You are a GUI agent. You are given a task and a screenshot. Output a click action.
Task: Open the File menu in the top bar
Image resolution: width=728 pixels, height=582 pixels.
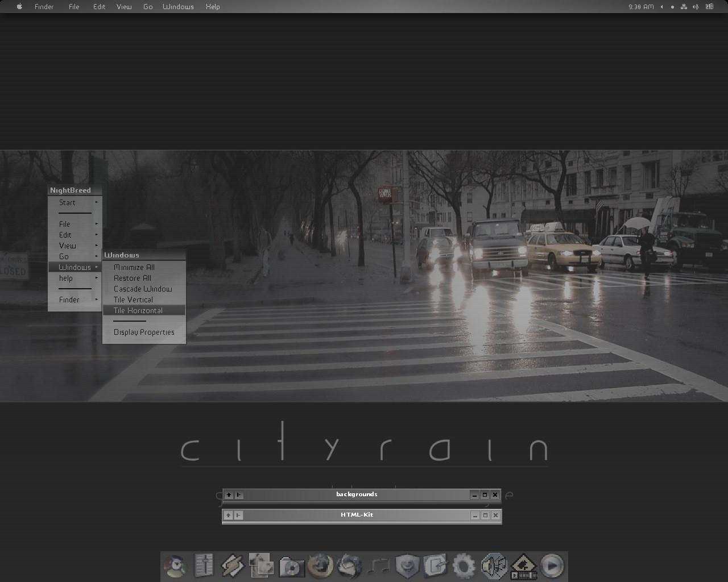click(74, 7)
